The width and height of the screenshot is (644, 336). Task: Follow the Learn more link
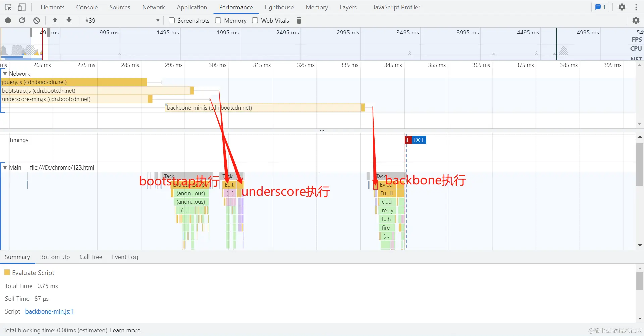click(125, 330)
